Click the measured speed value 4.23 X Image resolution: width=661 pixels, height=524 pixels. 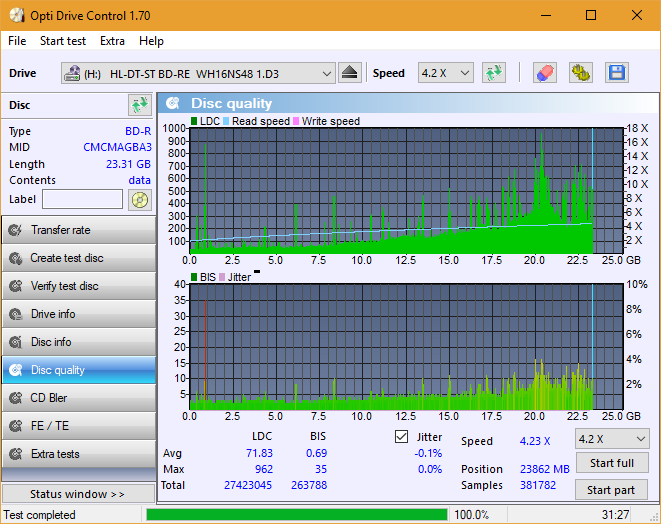coord(535,441)
